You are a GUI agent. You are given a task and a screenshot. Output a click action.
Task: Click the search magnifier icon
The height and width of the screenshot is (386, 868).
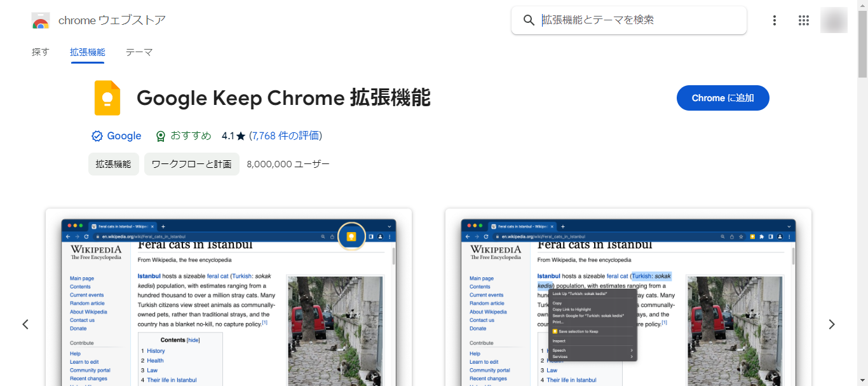pos(529,20)
